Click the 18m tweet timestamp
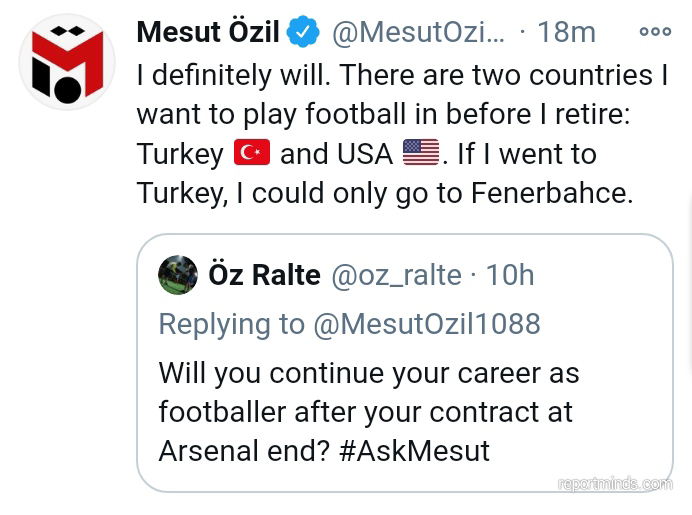Screen dimensions: 692x515 coord(566,32)
